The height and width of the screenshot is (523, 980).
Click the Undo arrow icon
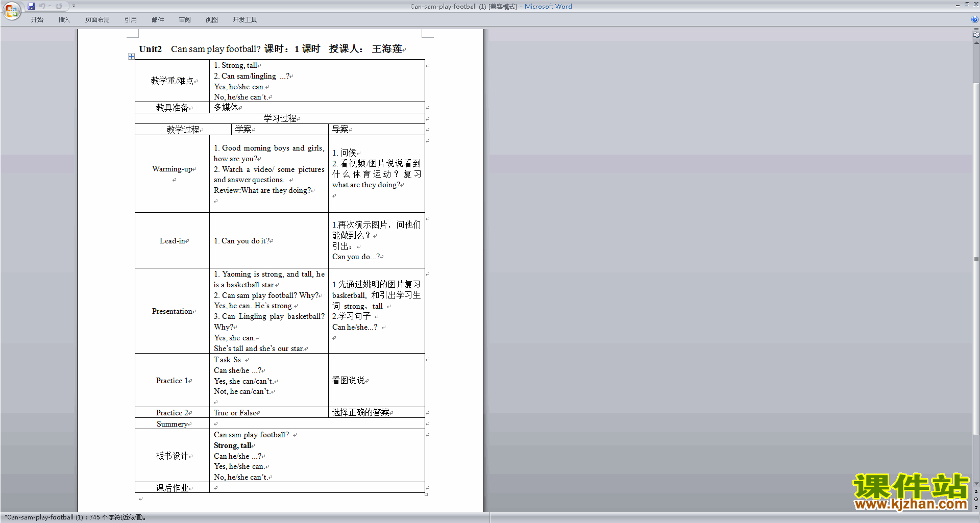click(42, 6)
